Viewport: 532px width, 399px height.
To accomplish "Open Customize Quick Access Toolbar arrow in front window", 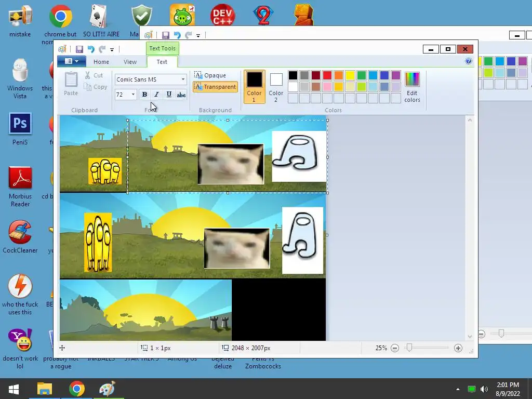I will pyautogui.click(x=112, y=49).
